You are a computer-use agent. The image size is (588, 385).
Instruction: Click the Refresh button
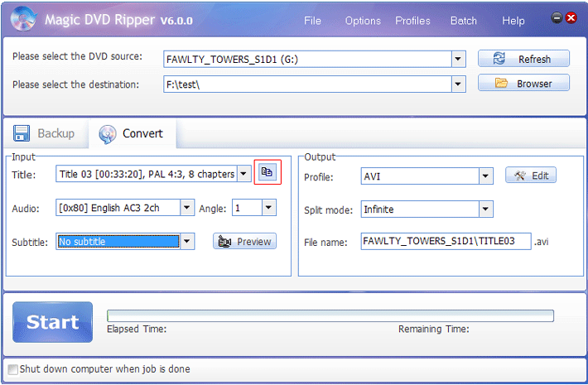click(x=523, y=59)
